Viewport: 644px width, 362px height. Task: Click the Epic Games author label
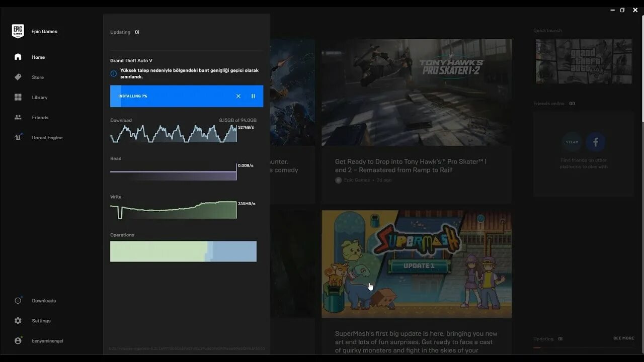[x=357, y=180]
